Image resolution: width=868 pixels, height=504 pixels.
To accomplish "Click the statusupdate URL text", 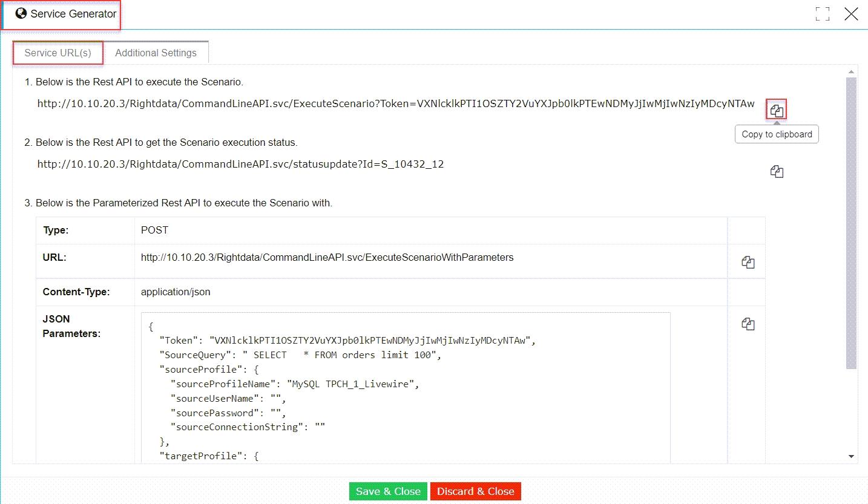I will click(x=241, y=164).
